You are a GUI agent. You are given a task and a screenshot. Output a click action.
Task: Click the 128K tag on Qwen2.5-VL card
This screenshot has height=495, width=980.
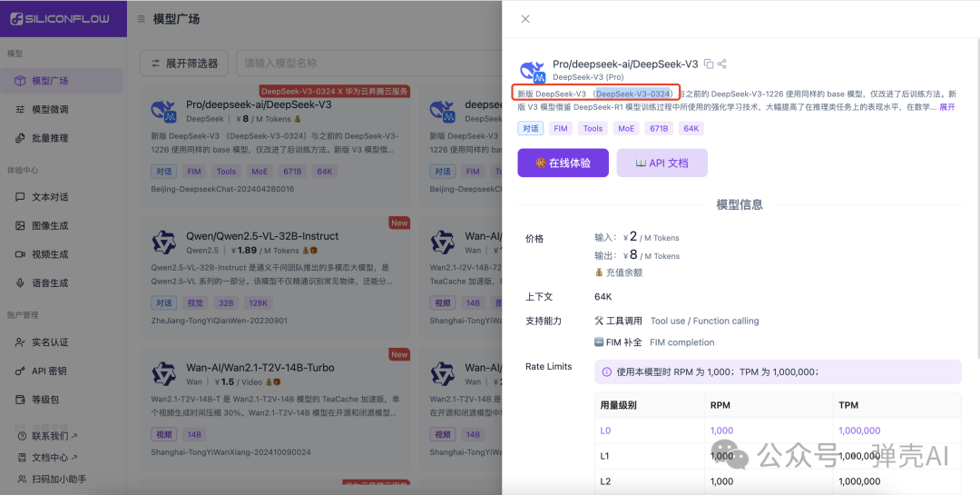tap(258, 302)
